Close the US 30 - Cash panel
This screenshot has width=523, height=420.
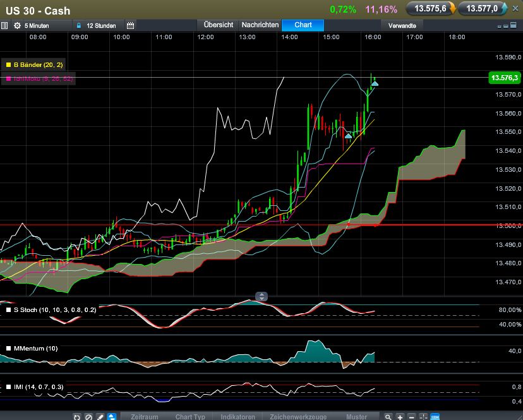point(515,9)
